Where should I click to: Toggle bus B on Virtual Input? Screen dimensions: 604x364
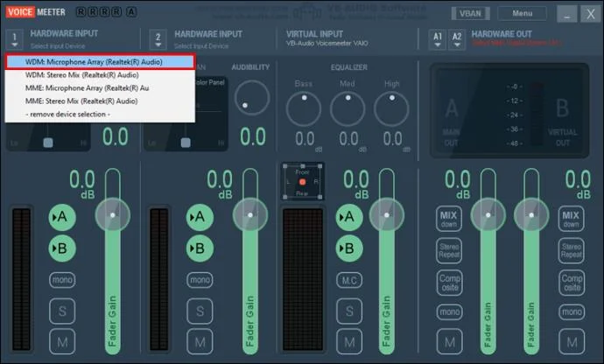[349, 248]
